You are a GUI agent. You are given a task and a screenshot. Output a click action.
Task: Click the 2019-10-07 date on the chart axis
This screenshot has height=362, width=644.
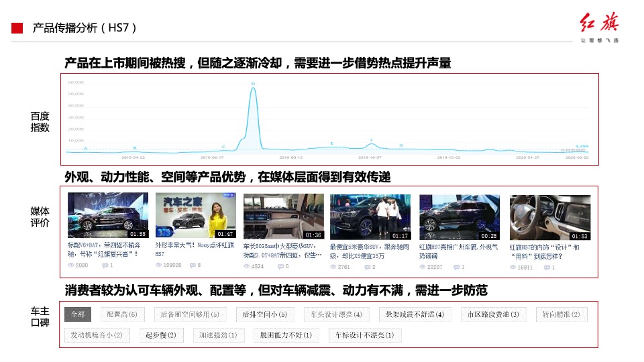click(370, 158)
